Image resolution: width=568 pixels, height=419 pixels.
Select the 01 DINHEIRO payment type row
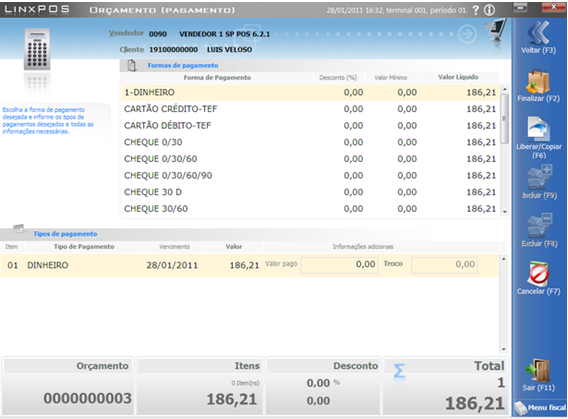coord(250,265)
